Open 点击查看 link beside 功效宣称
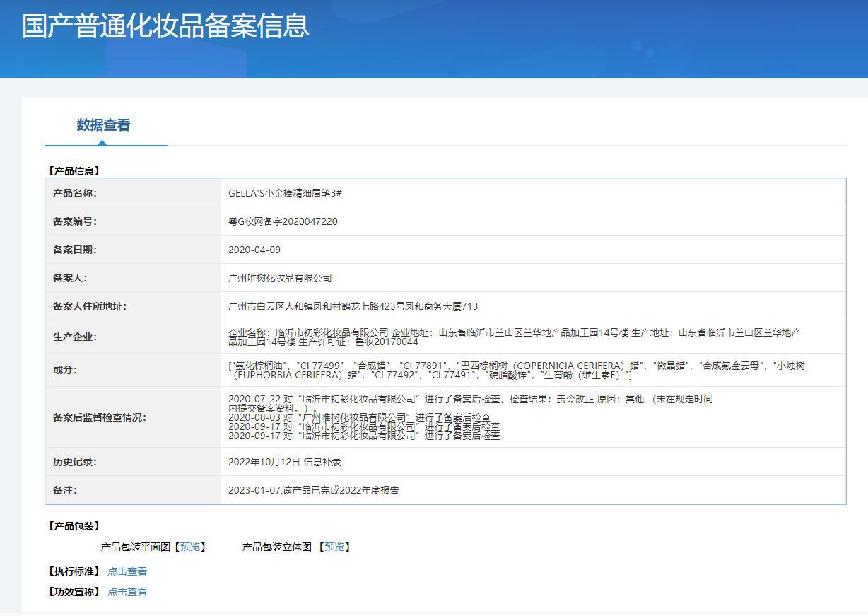868x616 pixels. tap(127, 592)
